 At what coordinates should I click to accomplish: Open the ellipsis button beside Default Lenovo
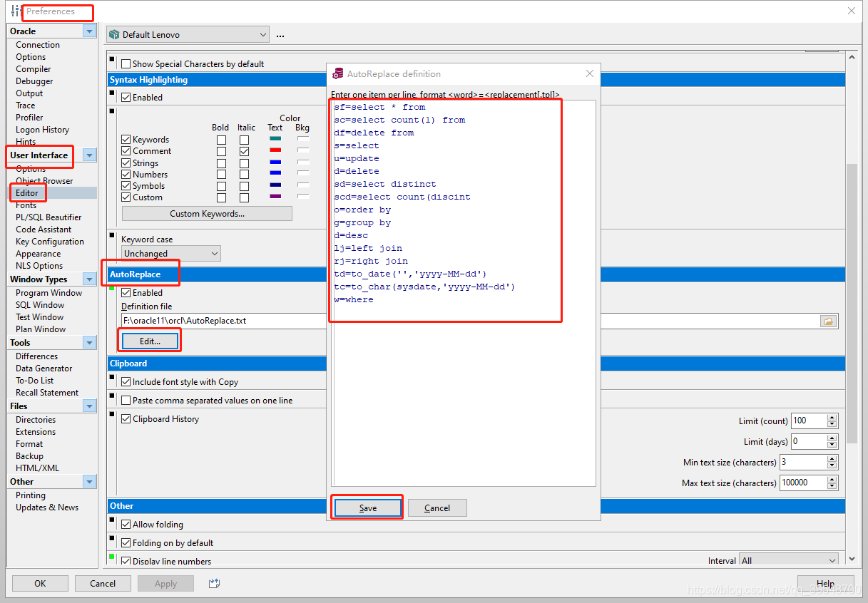click(x=280, y=35)
